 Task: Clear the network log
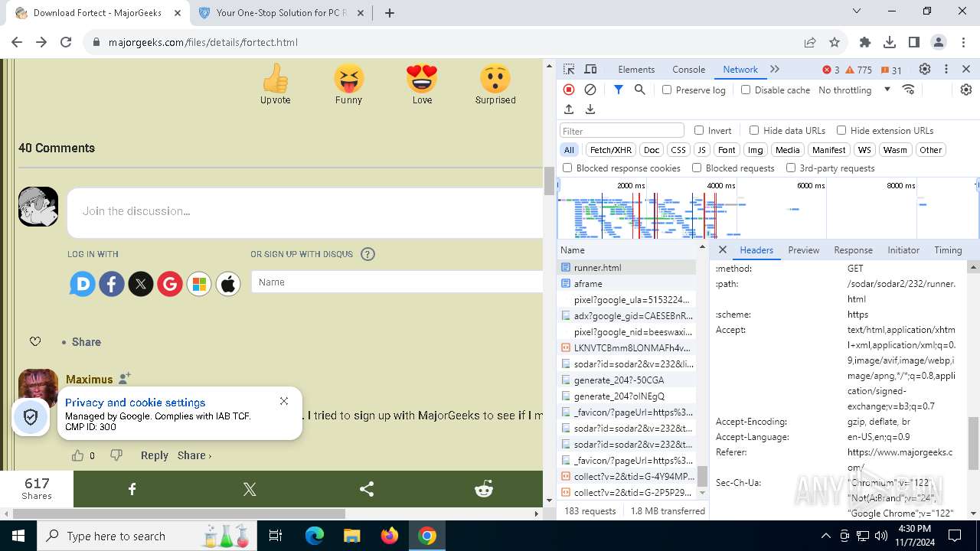(x=590, y=90)
